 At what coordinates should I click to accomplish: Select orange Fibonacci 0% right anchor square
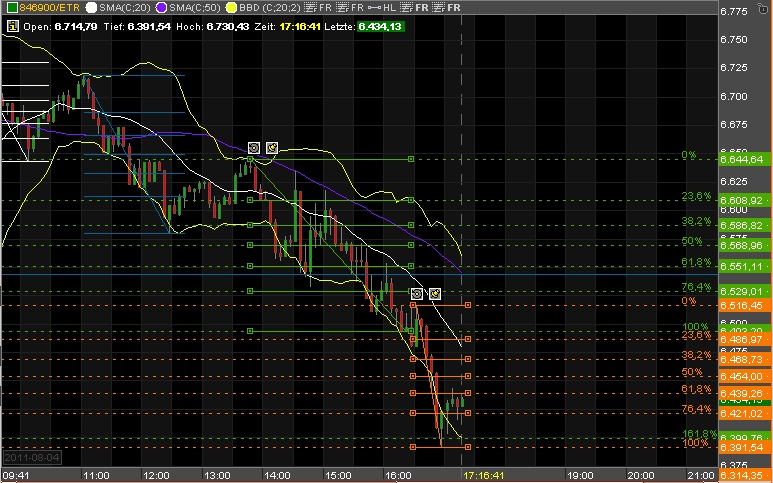pyautogui.click(x=467, y=305)
